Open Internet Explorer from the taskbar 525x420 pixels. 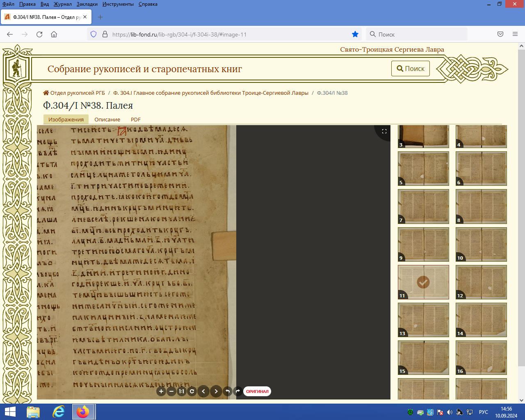[x=59, y=412]
